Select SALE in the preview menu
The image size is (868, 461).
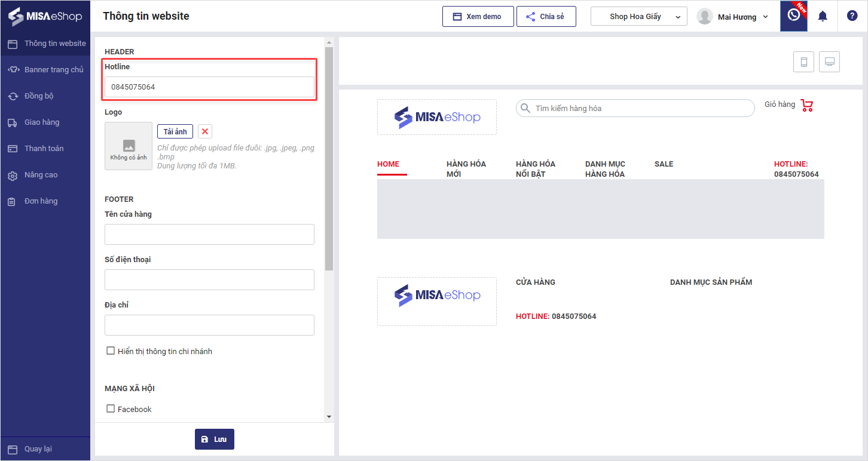(664, 164)
